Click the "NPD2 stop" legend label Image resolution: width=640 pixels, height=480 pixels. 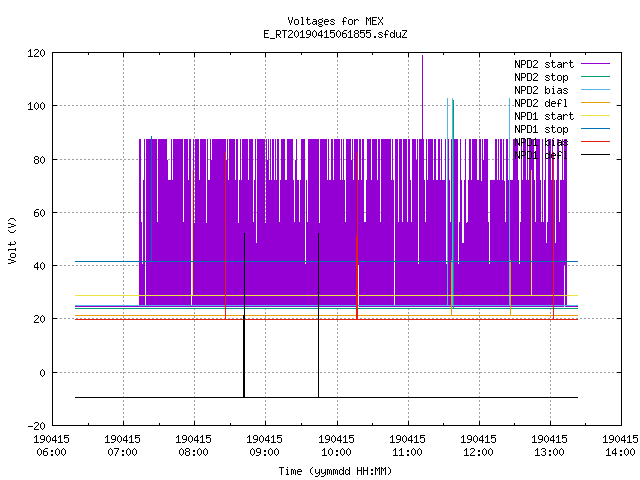coord(541,77)
